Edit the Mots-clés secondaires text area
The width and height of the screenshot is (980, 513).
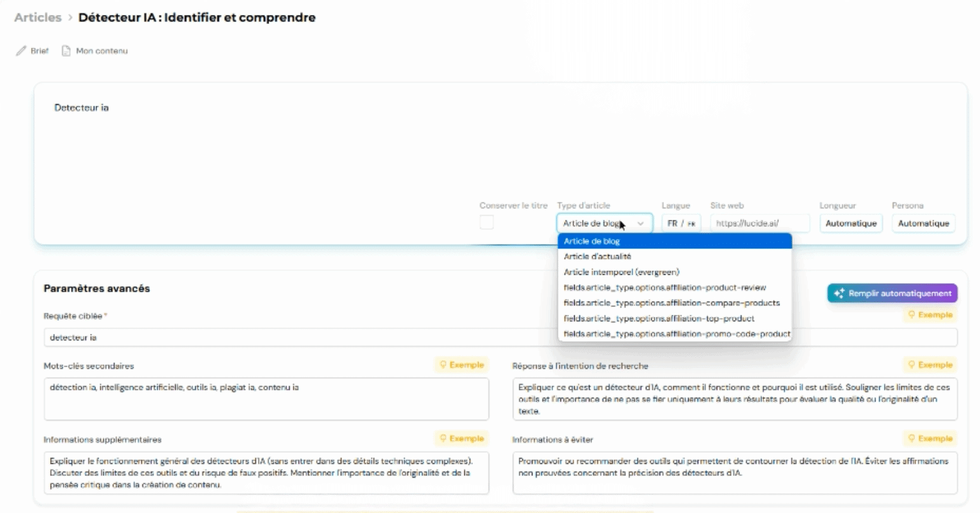pos(266,398)
